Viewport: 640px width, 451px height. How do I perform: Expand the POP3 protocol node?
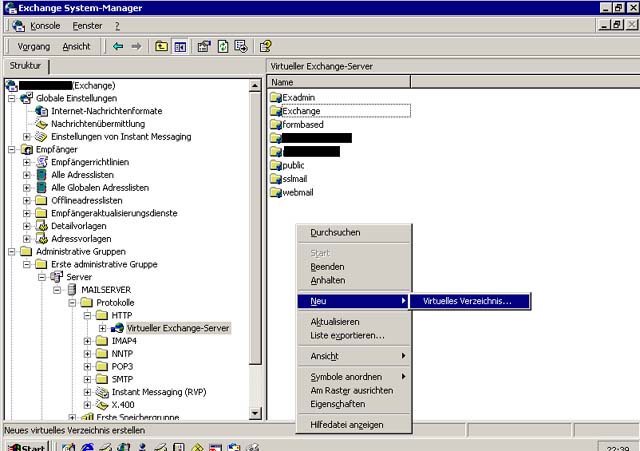87,367
